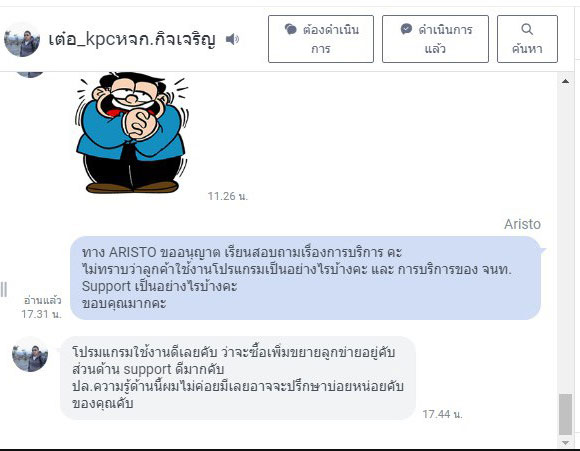
Task: Click the vertical scrollbar thumb
Action: (x=565, y=414)
